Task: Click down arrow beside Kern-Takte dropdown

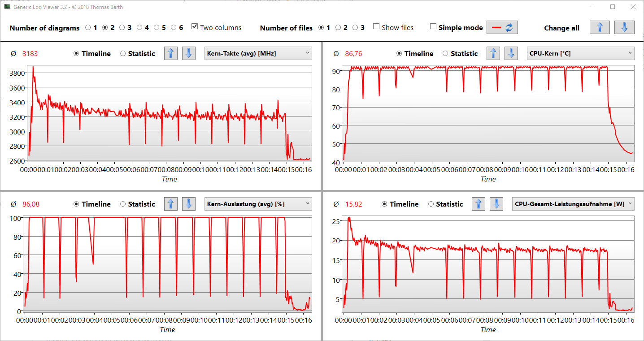Action: pos(188,53)
